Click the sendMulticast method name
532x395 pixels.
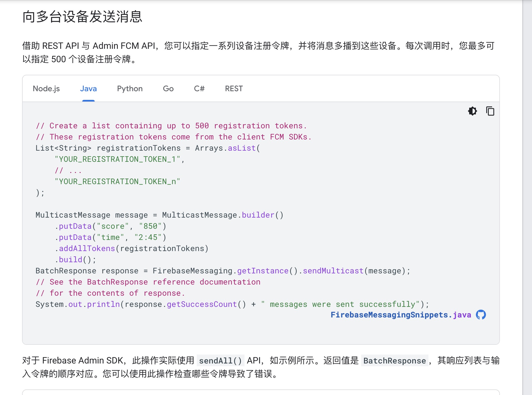pos(333,271)
